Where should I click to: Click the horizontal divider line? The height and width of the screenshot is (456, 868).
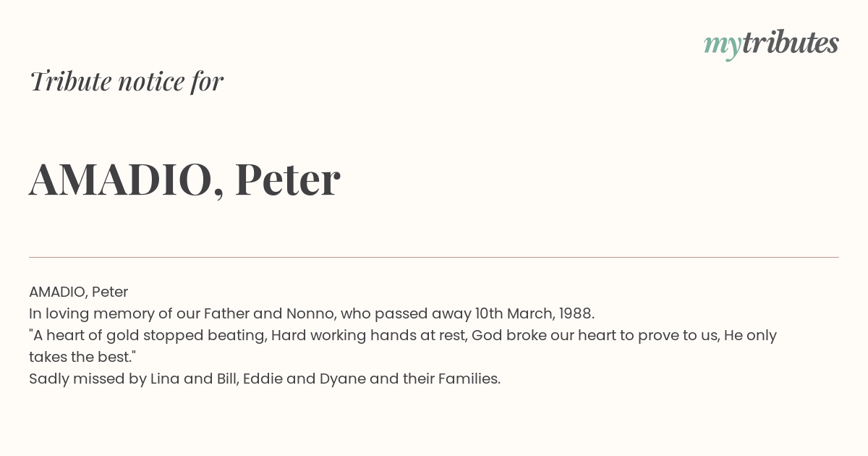pyautogui.click(x=434, y=257)
